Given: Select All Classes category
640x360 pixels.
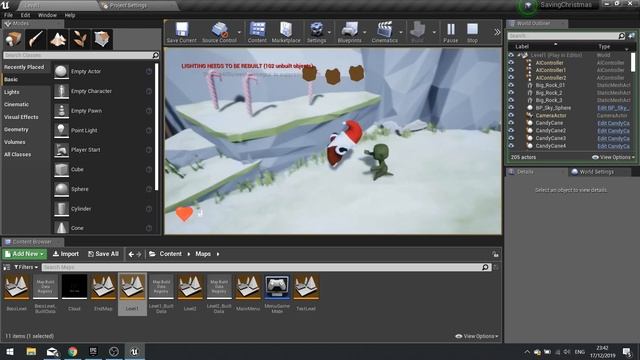Looking at the screenshot, I should (18, 154).
